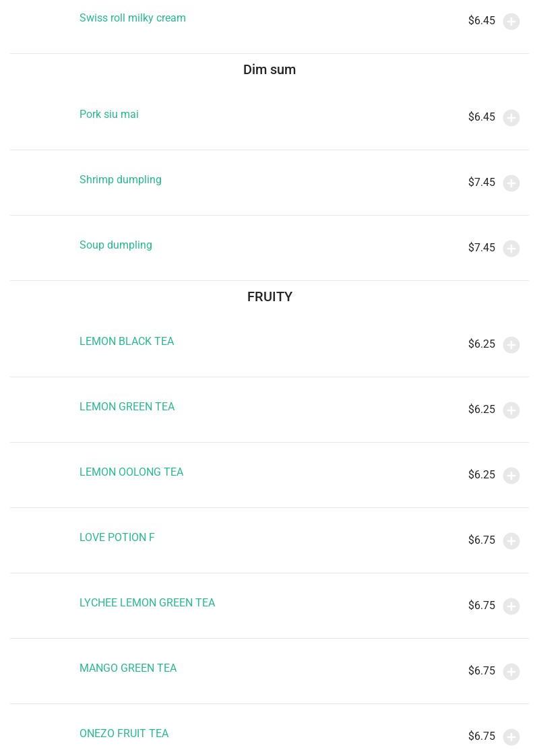The height and width of the screenshot is (756, 539).
Task: View LOVE POTION F item details
Action: [117, 538]
